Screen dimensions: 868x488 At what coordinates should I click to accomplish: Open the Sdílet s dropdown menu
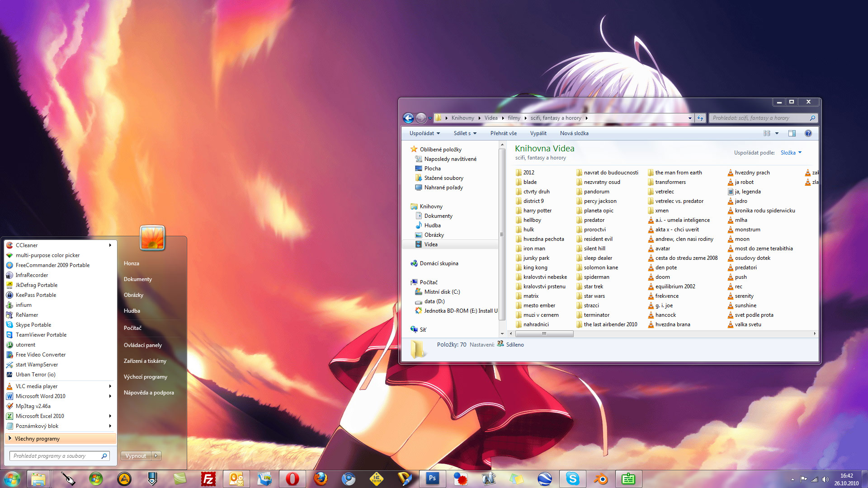(x=465, y=133)
